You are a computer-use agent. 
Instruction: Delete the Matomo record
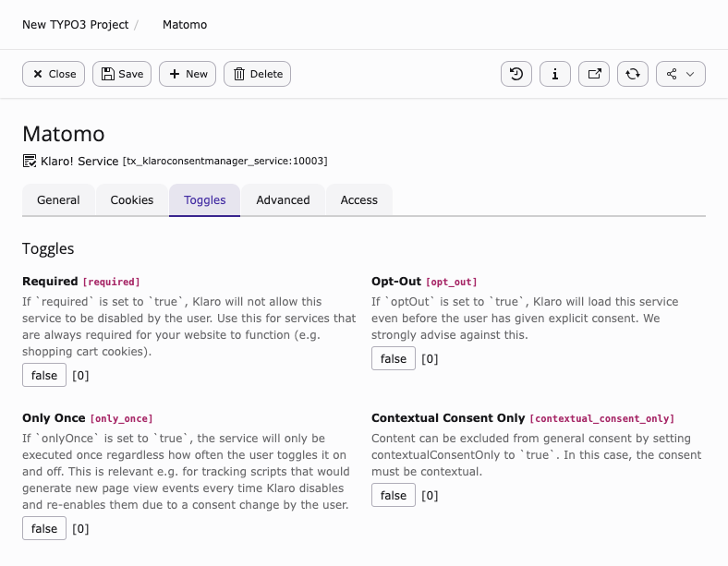(x=257, y=74)
